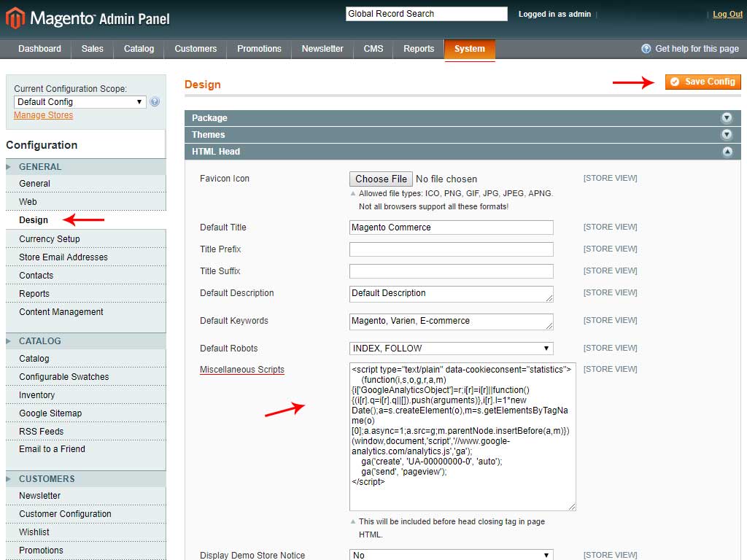Click the Default Title input field
Image resolution: width=747 pixels, height=560 pixels.
451,227
